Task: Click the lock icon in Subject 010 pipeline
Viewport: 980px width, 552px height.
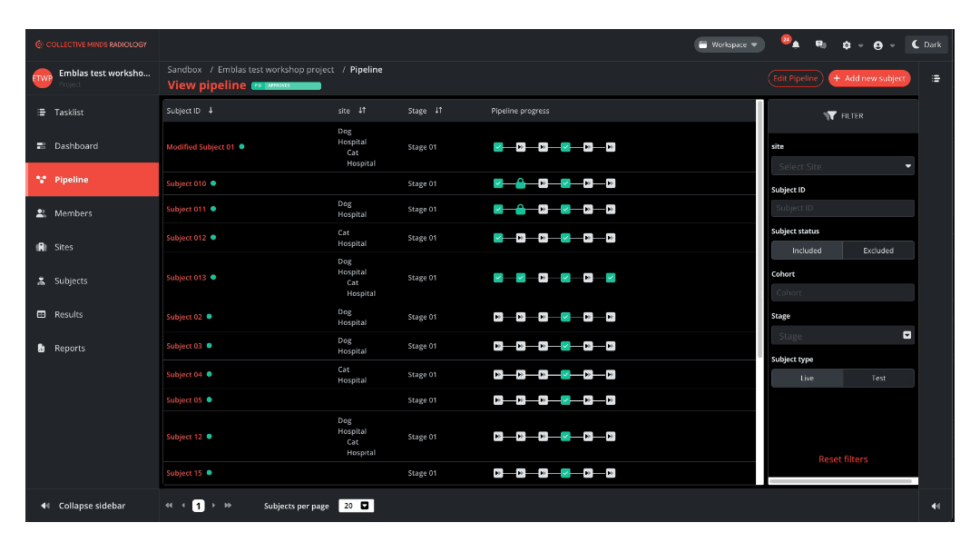Action: point(520,183)
